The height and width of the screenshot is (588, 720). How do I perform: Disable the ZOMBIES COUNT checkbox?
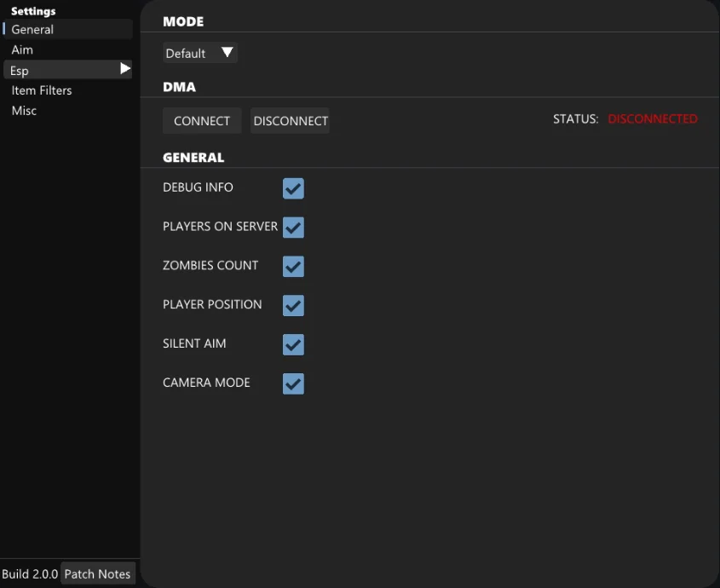pos(293,267)
